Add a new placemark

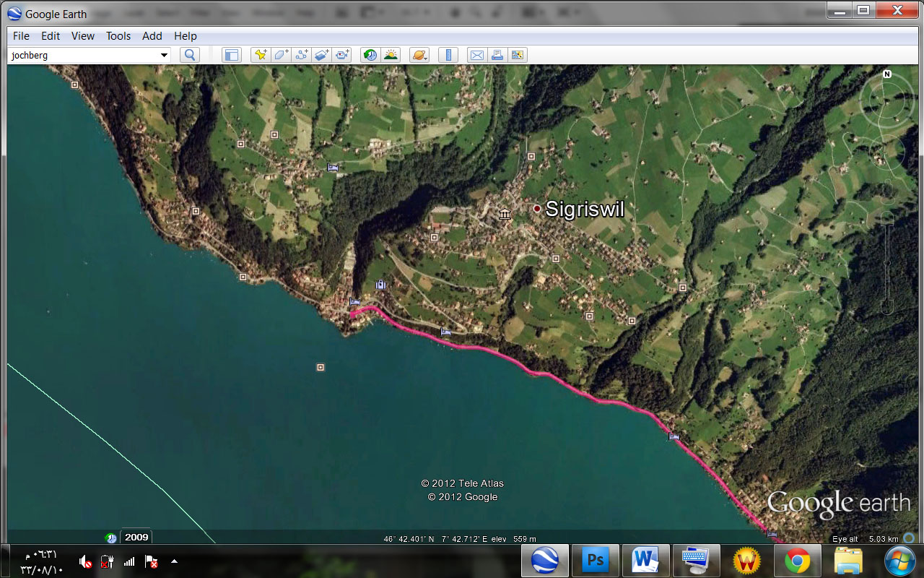point(261,55)
